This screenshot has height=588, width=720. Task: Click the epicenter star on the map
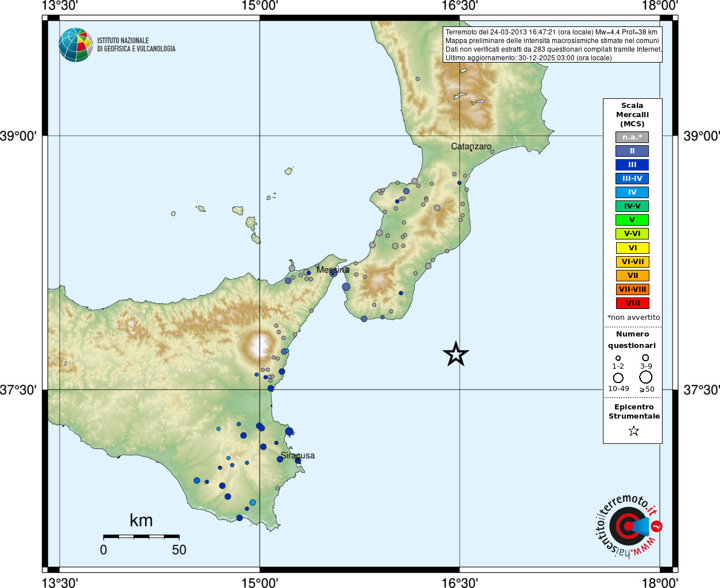456,354
